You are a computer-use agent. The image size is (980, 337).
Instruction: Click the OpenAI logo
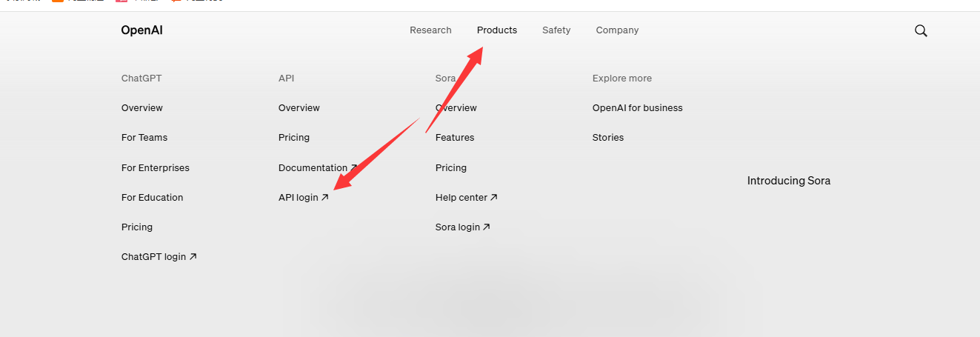click(x=141, y=30)
